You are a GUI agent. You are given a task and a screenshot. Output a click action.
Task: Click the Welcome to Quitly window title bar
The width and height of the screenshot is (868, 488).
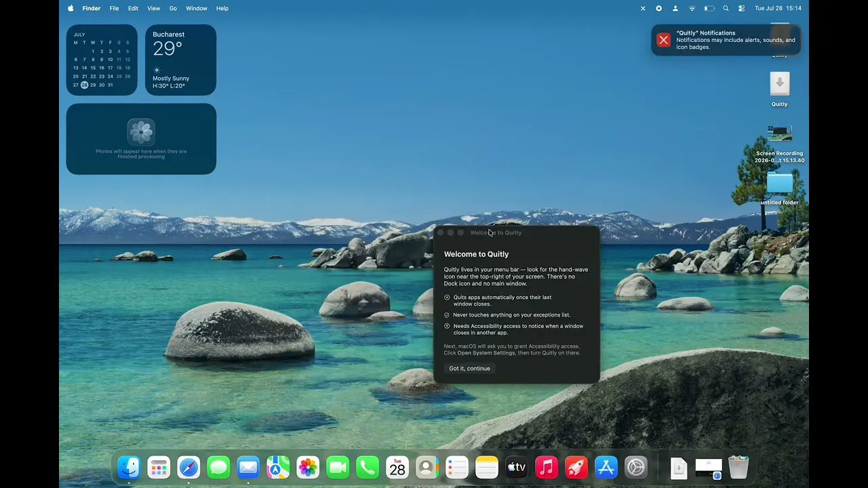click(x=517, y=232)
